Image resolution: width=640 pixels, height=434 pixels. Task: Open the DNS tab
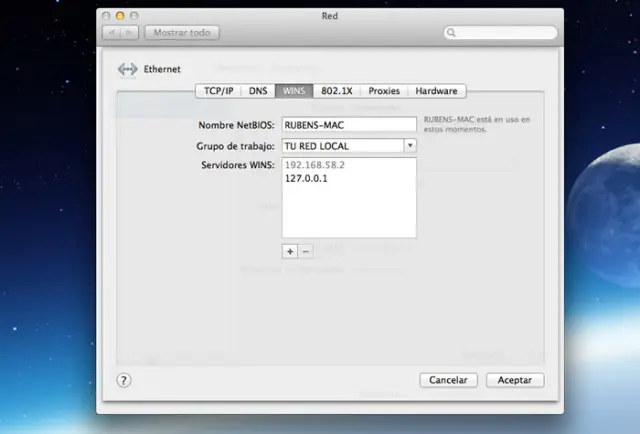[258, 91]
